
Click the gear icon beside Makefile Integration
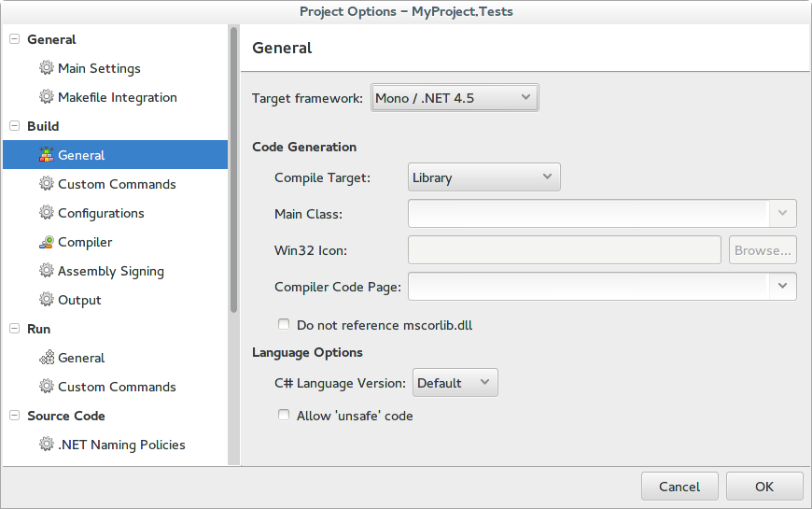click(x=47, y=97)
